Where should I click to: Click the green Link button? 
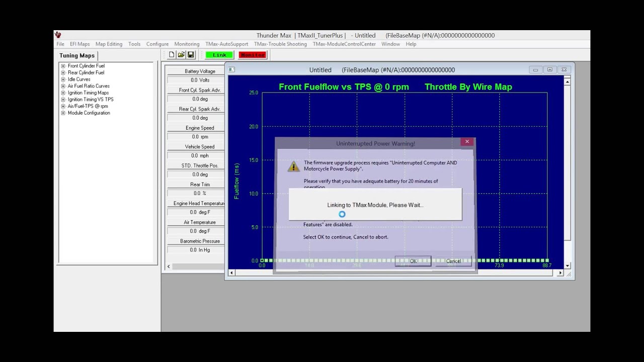point(219,55)
